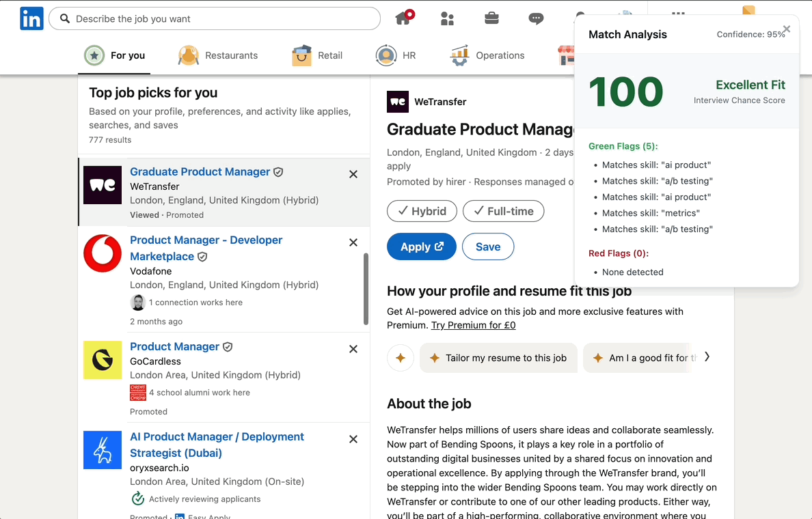Click the search magnifier icon

coord(65,18)
